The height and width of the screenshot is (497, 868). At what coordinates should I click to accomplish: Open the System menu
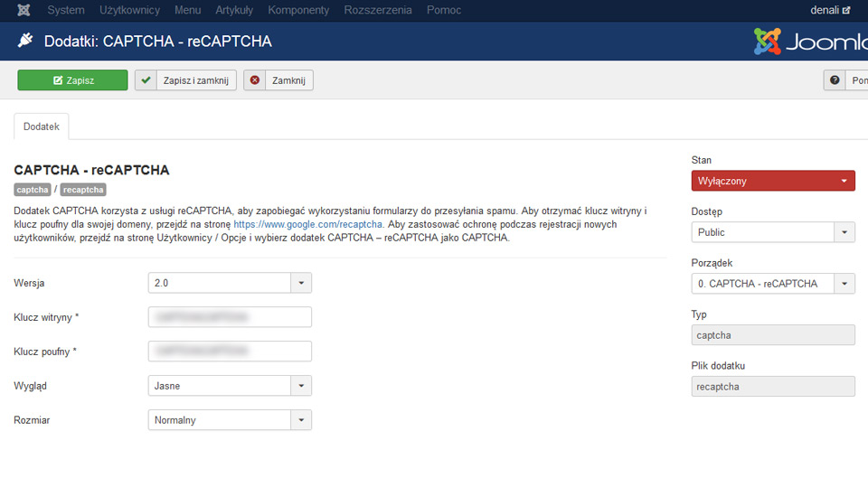[x=66, y=10]
